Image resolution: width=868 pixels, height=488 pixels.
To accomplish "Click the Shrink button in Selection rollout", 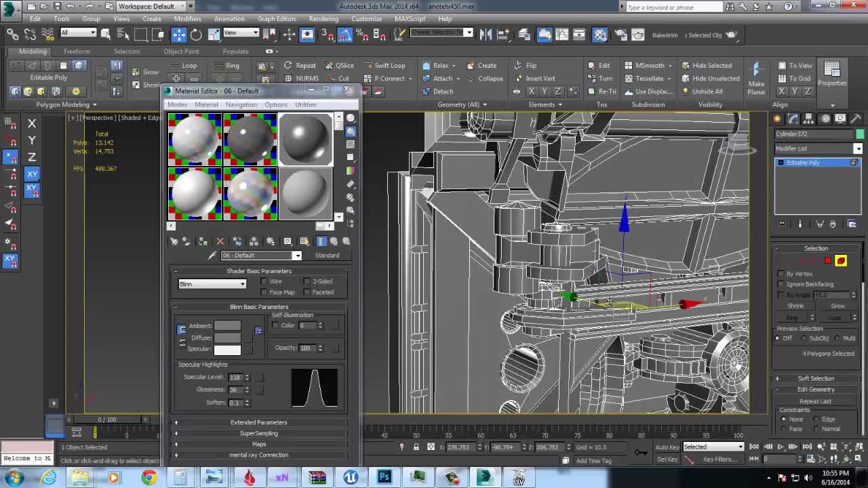I will (795, 306).
